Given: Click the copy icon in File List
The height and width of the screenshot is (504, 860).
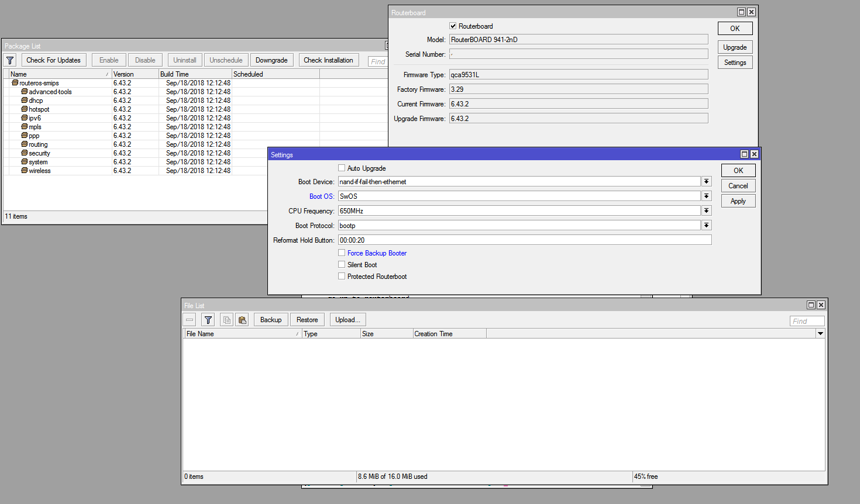Looking at the screenshot, I should (x=227, y=320).
